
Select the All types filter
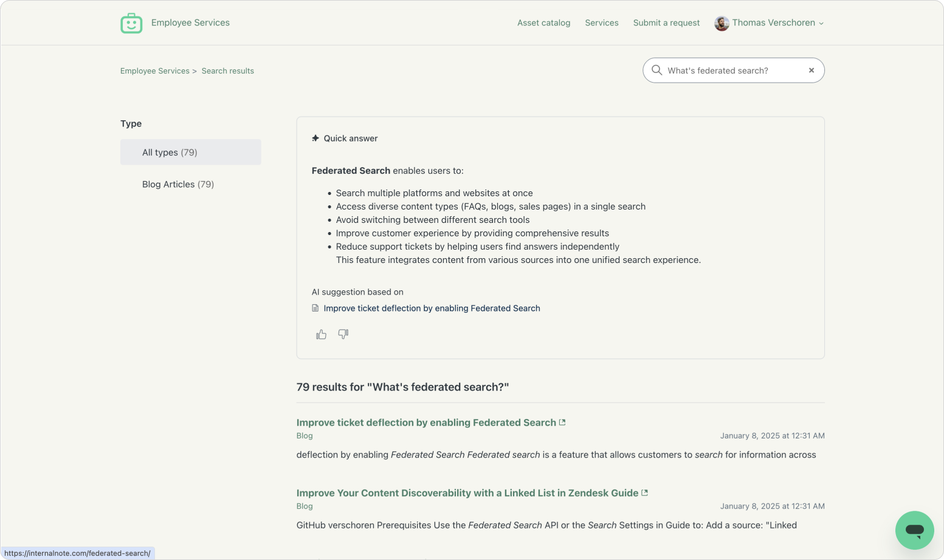pos(190,152)
